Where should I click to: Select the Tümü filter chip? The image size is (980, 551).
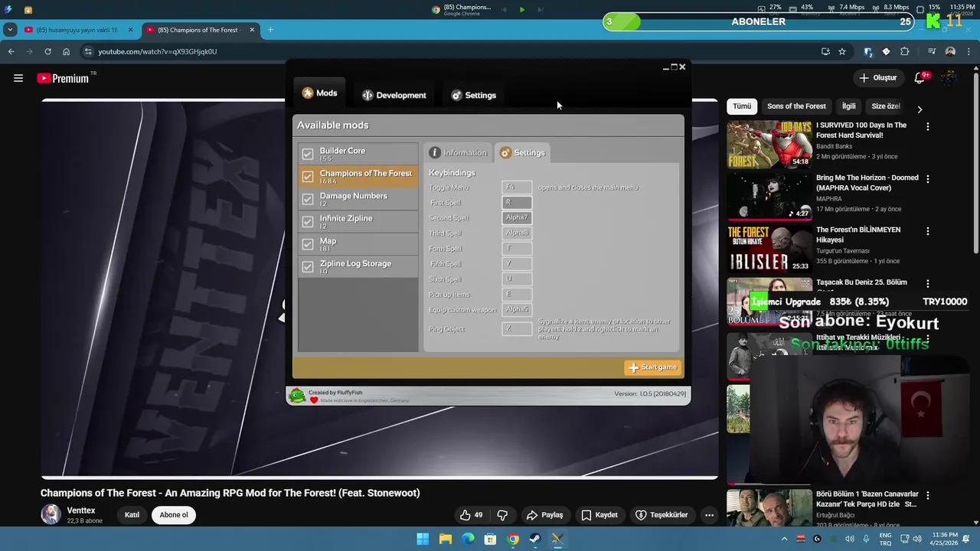click(742, 106)
